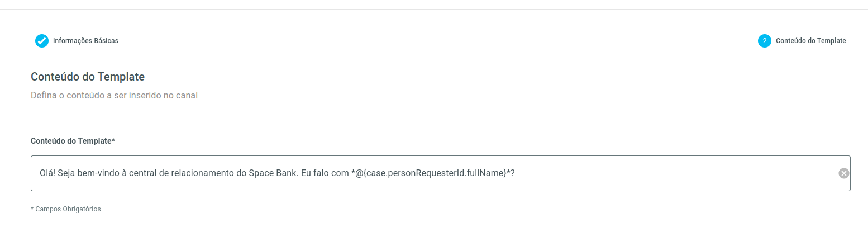
Task: Click the completed checkmark icon for Informações Básicas
Action: click(x=42, y=41)
